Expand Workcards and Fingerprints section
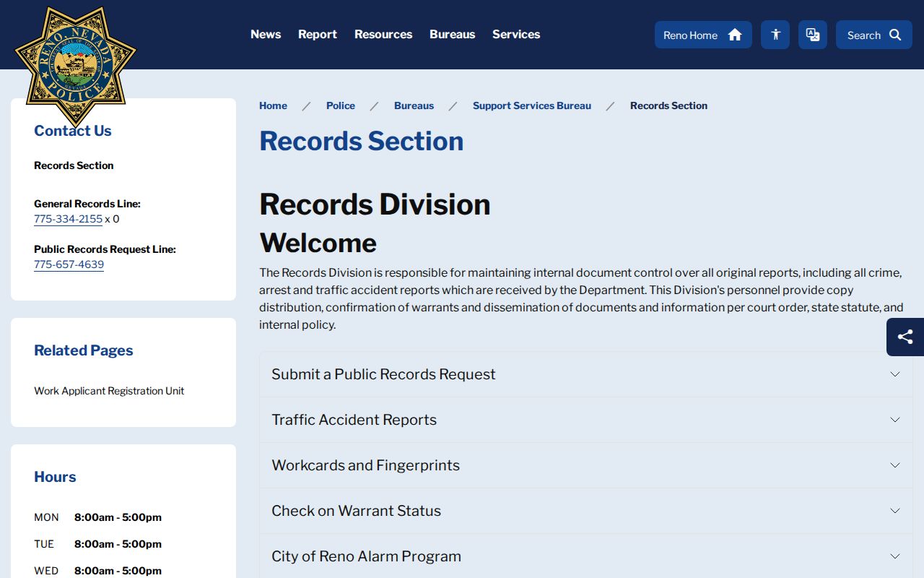The height and width of the screenshot is (578, 924). tap(585, 465)
